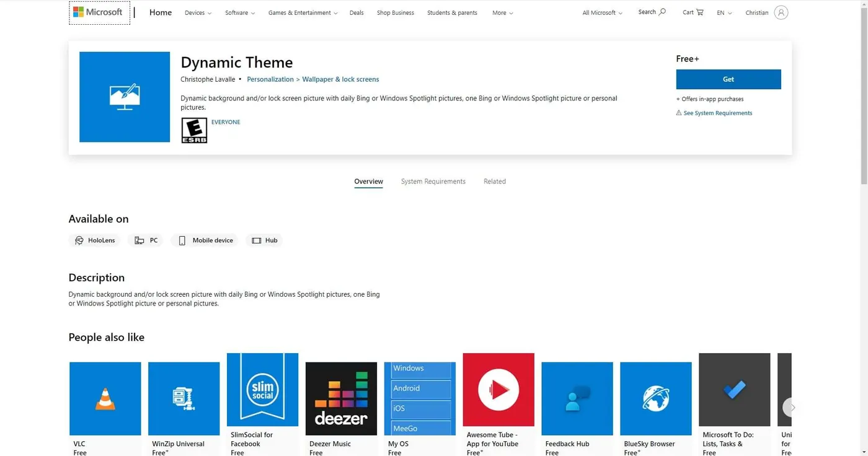Click the Free+ price label
Viewport: 868px width, 456px height.
(x=688, y=59)
